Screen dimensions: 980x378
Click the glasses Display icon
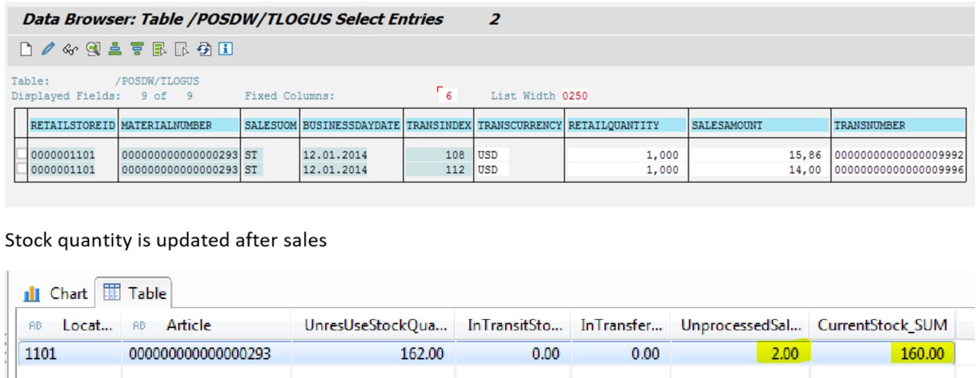(x=70, y=49)
